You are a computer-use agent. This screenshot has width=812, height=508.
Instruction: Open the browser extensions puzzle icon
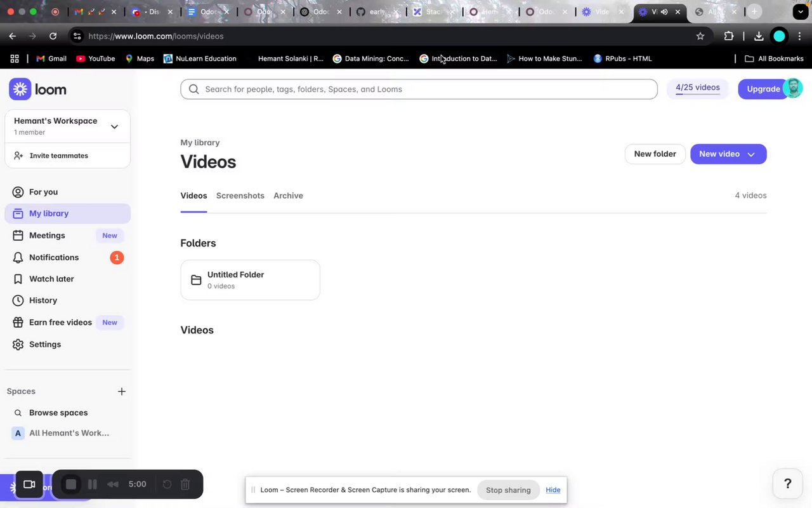pos(729,36)
